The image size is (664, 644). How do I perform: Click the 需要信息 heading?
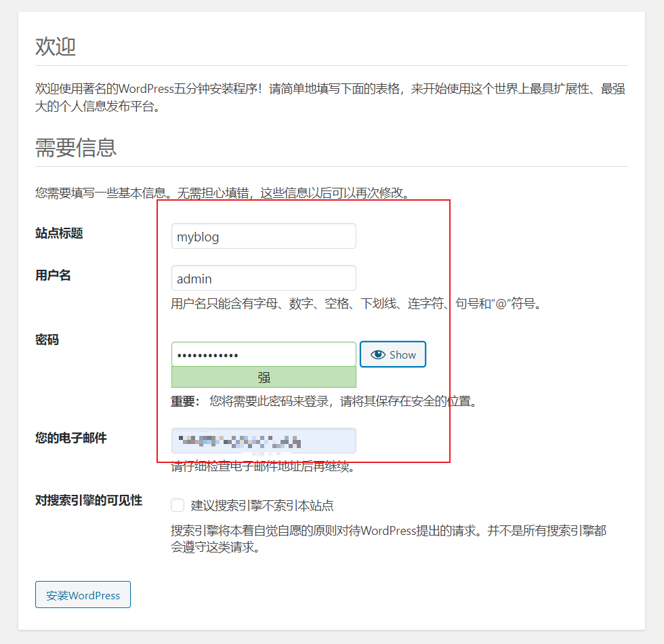[76, 148]
